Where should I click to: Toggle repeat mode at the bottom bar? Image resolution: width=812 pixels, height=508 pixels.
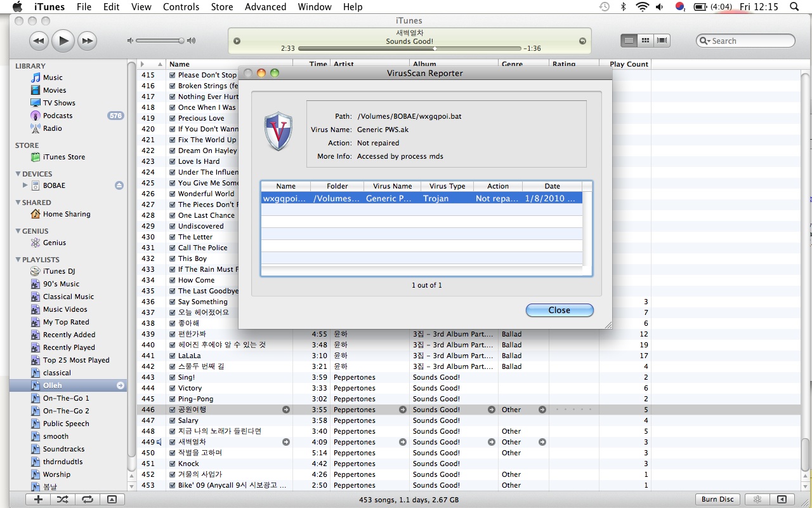(87, 499)
